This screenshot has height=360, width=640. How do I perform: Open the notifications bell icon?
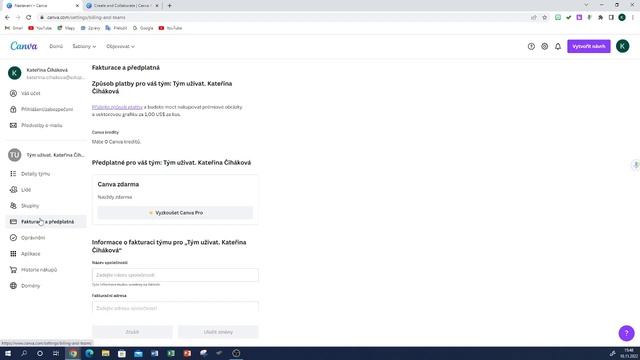[x=558, y=47]
